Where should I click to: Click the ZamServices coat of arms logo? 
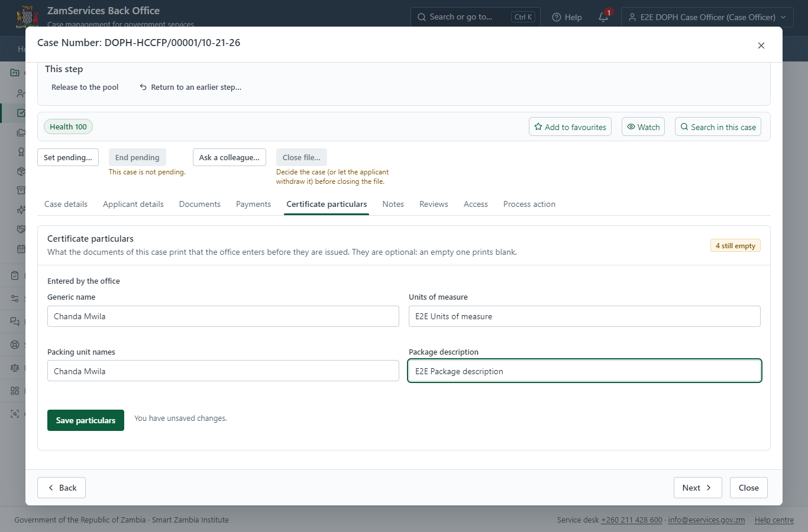tap(28, 17)
